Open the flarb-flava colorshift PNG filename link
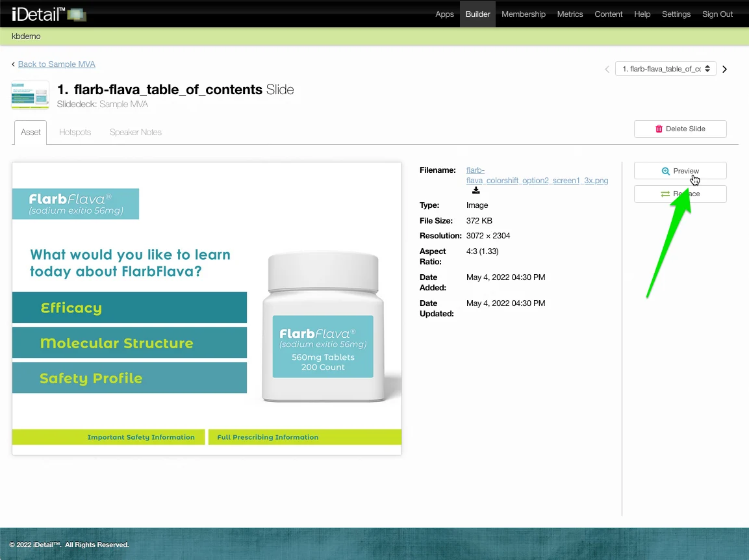This screenshot has width=749, height=560. click(537, 175)
